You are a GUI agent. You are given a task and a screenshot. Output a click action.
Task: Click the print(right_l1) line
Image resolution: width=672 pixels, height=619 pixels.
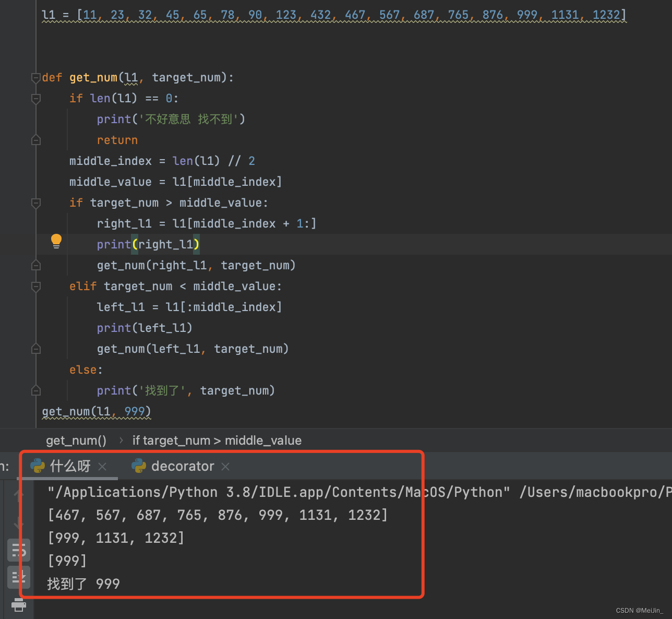148,244
